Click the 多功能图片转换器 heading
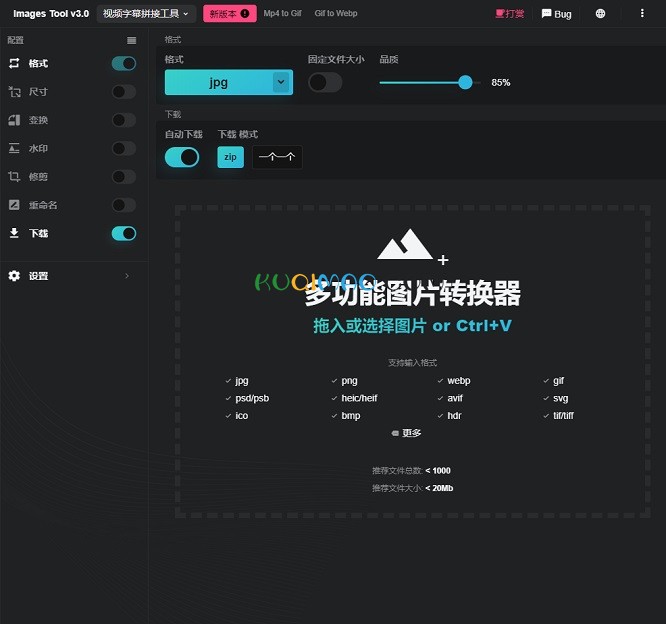This screenshot has width=666, height=624. [412, 294]
